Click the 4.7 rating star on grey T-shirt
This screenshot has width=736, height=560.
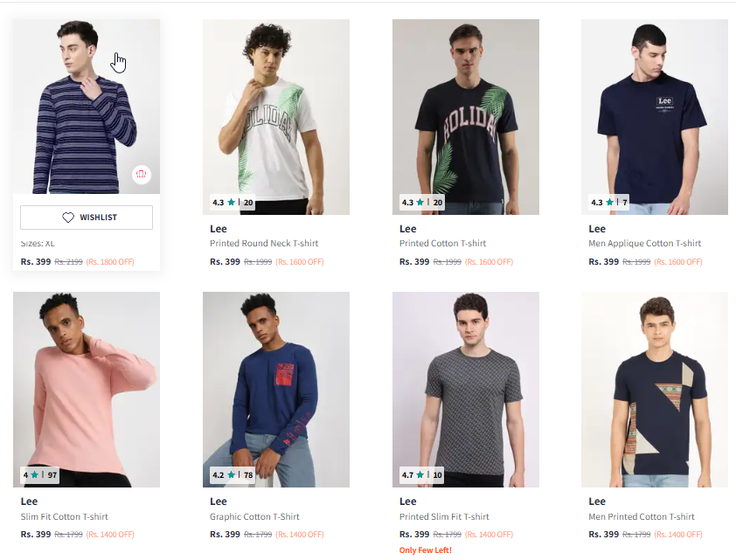tap(420, 475)
